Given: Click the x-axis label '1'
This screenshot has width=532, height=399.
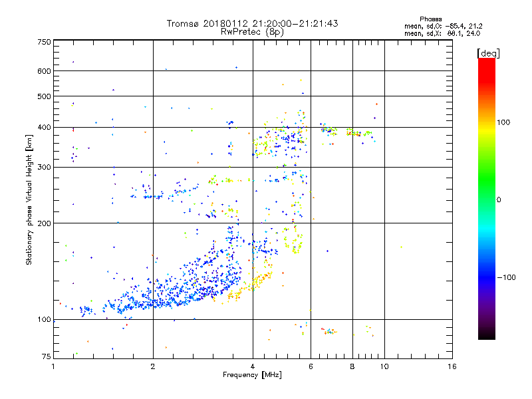Looking at the screenshot, I should tap(53, 366).
